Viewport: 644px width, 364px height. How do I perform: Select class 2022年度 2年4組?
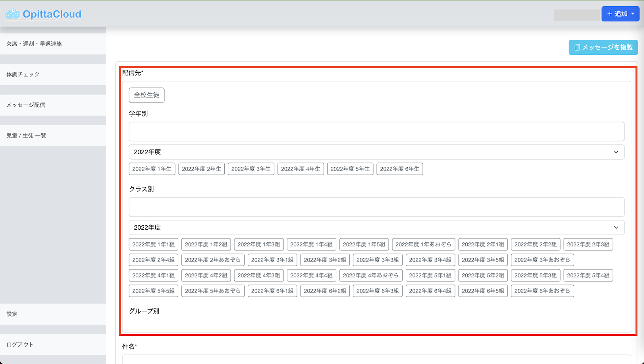coord(154,260)
